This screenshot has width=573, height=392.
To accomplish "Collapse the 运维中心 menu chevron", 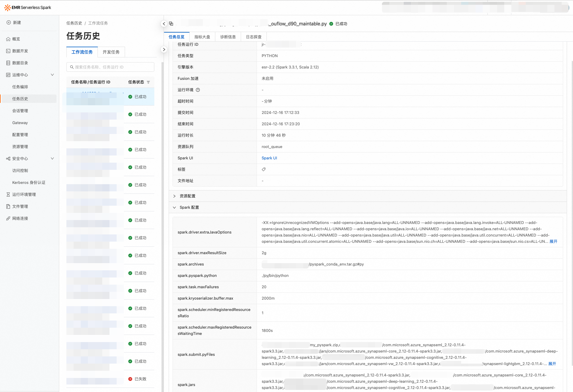I will [52, 75].
